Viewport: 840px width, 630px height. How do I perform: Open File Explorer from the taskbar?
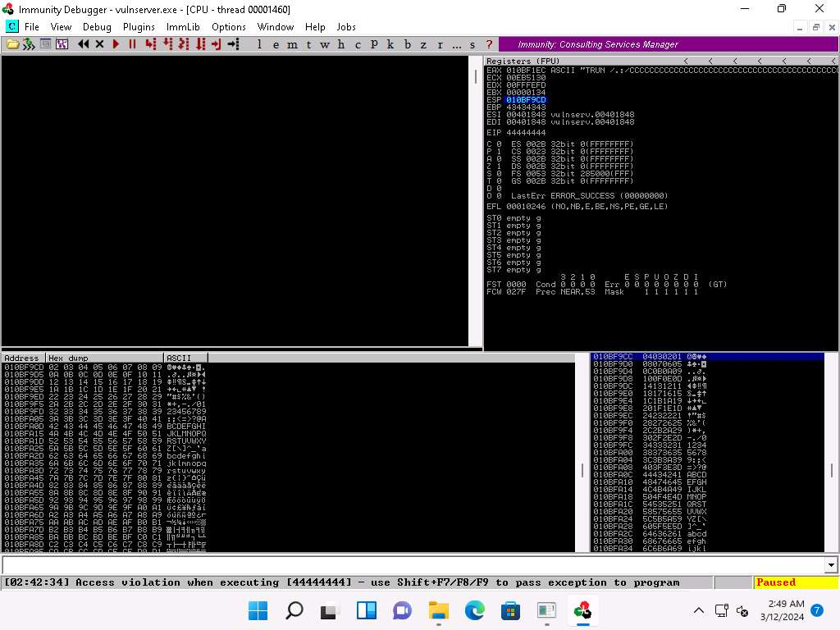click(x=439, y=610)
